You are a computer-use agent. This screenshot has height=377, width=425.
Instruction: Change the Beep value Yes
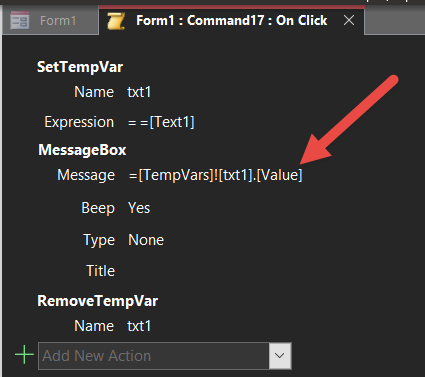click(x=139, y=208)
